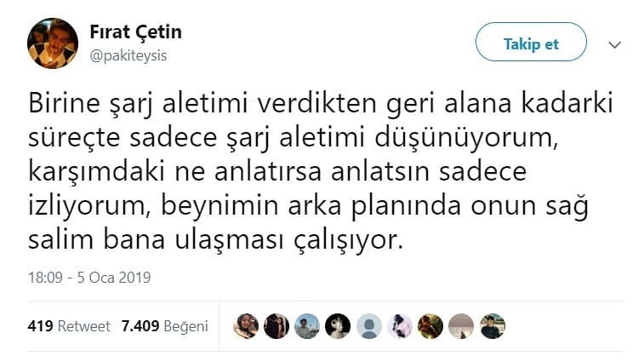Click the third liker avatar with blue sky
Screen dimensions: 644x362
(307, 326)
